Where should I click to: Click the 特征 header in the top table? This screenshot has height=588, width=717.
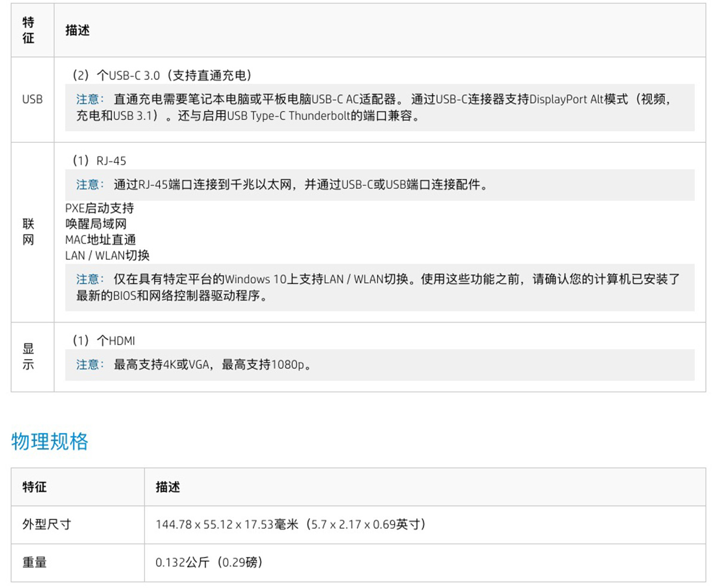point(28,30)
